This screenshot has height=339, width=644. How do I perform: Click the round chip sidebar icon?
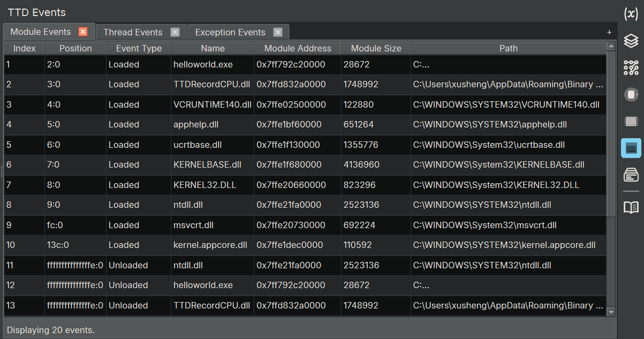click(x=631, y=95)
